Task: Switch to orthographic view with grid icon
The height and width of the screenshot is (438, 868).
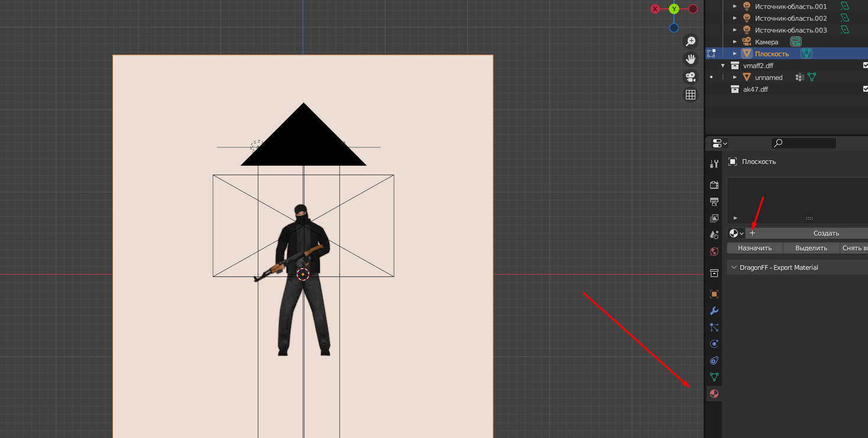Action: [x=690, y=95]
